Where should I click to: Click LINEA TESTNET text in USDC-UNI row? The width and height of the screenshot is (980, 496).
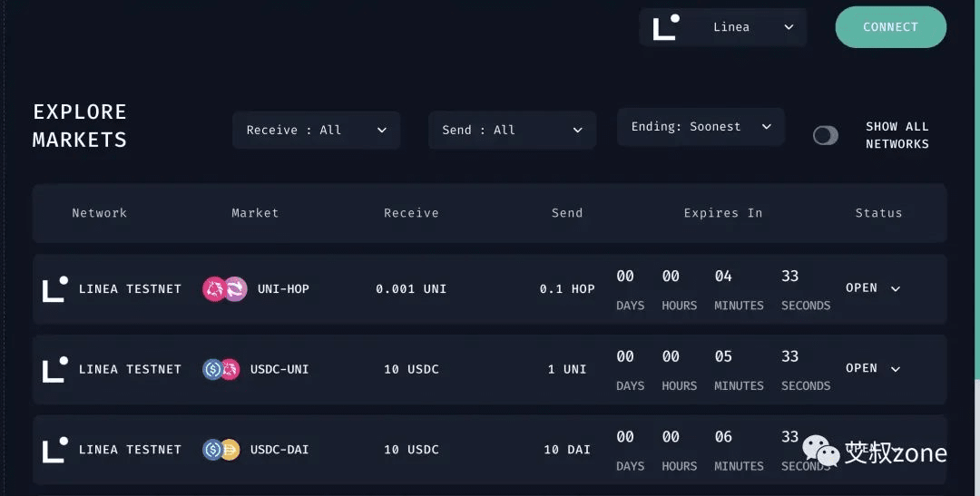pyautogui.click(x=130, y=369)
